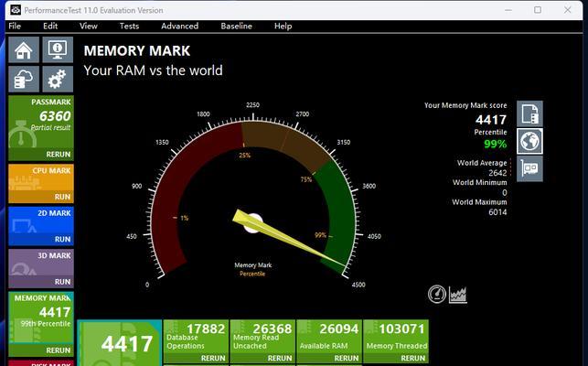Rerun the PassMark rating test
The width and height of the screenshot is (588, 366).
[59, 155]
